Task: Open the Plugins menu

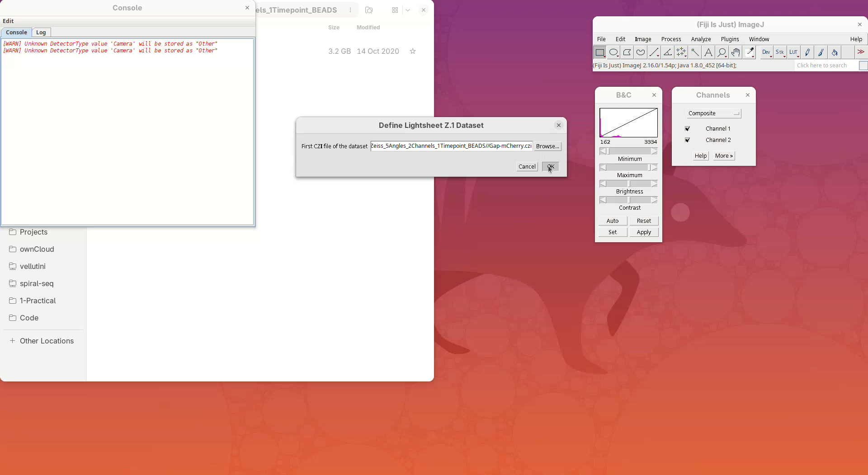Action: (x=730, y=39)
